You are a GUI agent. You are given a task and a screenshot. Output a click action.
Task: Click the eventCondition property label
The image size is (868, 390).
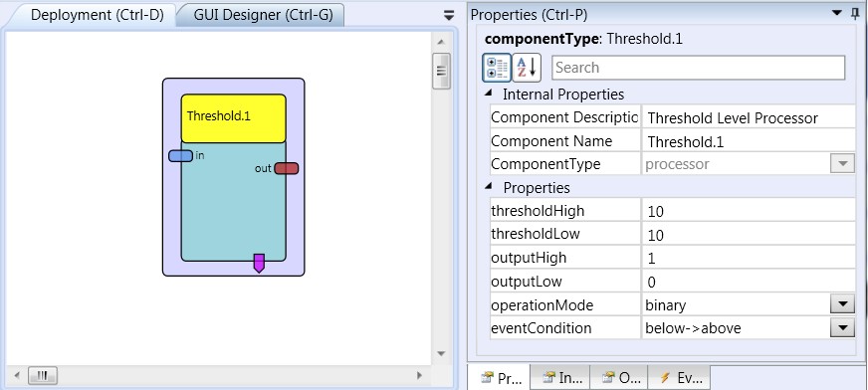click(x=541, y=328)
